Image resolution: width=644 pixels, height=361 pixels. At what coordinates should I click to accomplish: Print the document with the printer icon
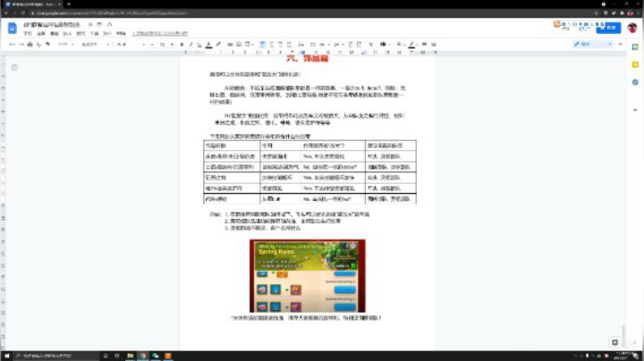30,45
